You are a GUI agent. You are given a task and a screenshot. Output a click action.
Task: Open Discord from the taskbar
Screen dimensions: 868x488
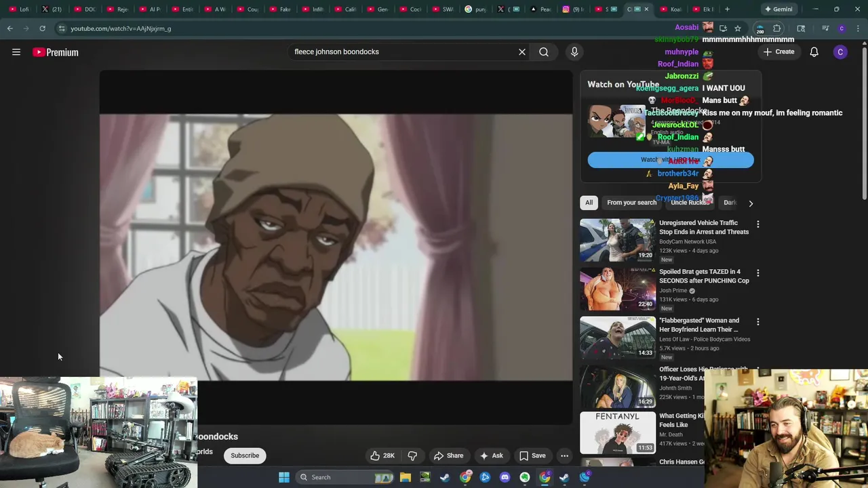(505, 477)
